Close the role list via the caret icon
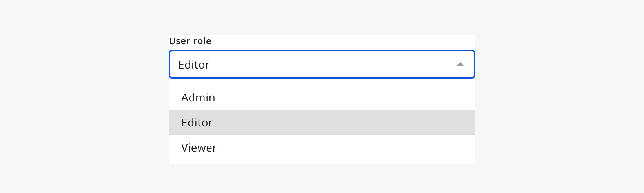Image resolution: width=644 pixels, height=193 pixels. 460,64
